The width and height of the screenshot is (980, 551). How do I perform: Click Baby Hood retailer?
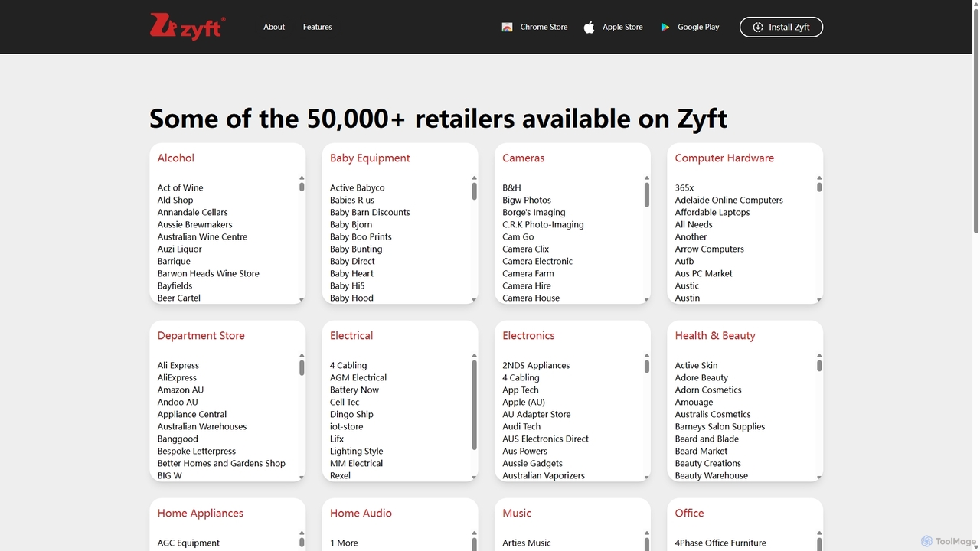click(x=352, y=298)
